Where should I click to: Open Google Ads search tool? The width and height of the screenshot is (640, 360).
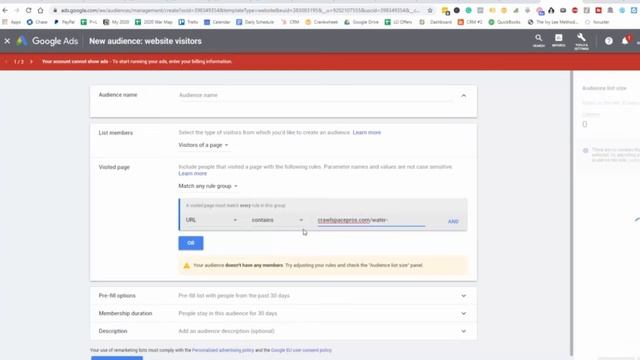click(x=538, y=40)
